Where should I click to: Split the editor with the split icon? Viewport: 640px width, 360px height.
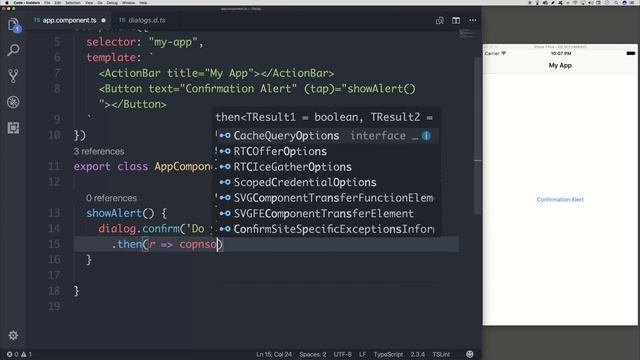(x=456, y=20)
